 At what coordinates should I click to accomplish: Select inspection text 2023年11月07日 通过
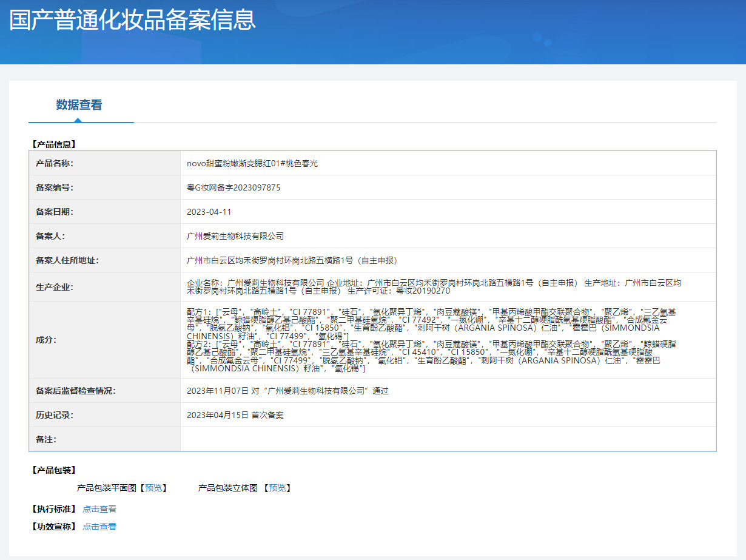point(287,391)
